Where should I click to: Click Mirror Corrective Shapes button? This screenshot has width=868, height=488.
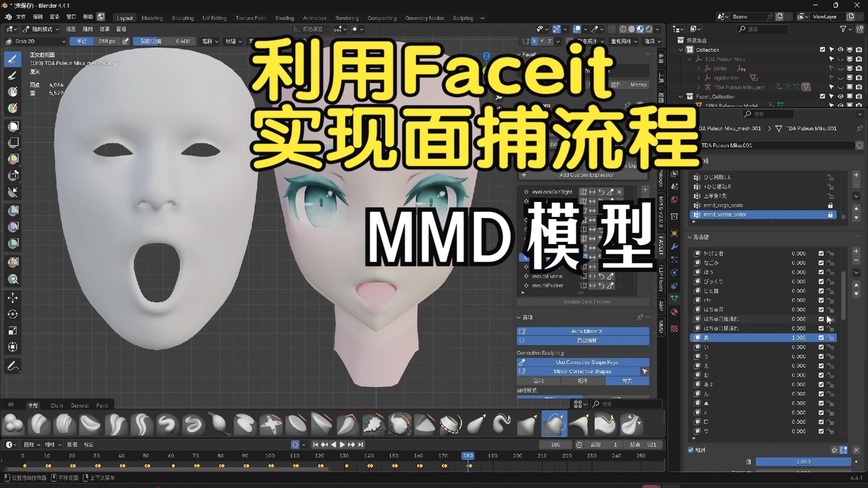[579, 371]
